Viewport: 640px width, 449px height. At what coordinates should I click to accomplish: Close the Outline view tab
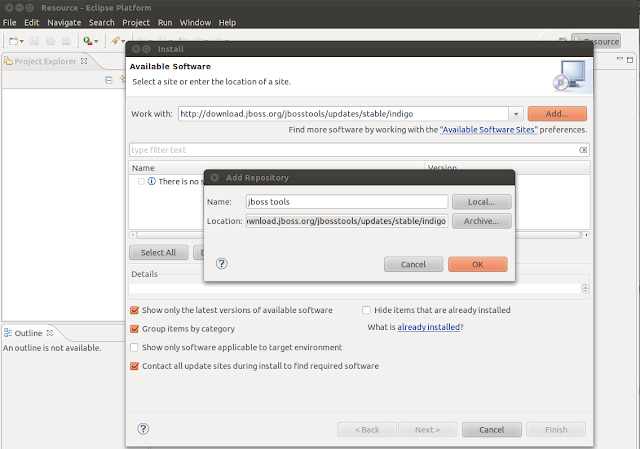[x=50, y=333]
